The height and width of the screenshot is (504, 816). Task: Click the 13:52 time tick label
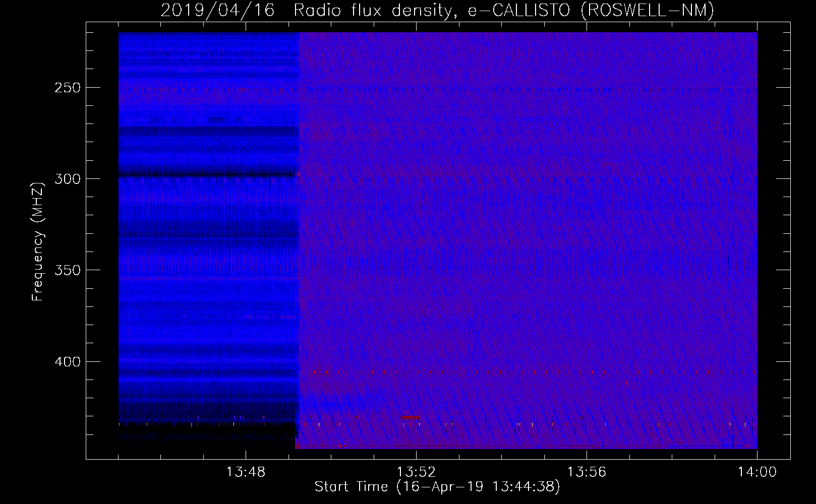tap(416, 472)
